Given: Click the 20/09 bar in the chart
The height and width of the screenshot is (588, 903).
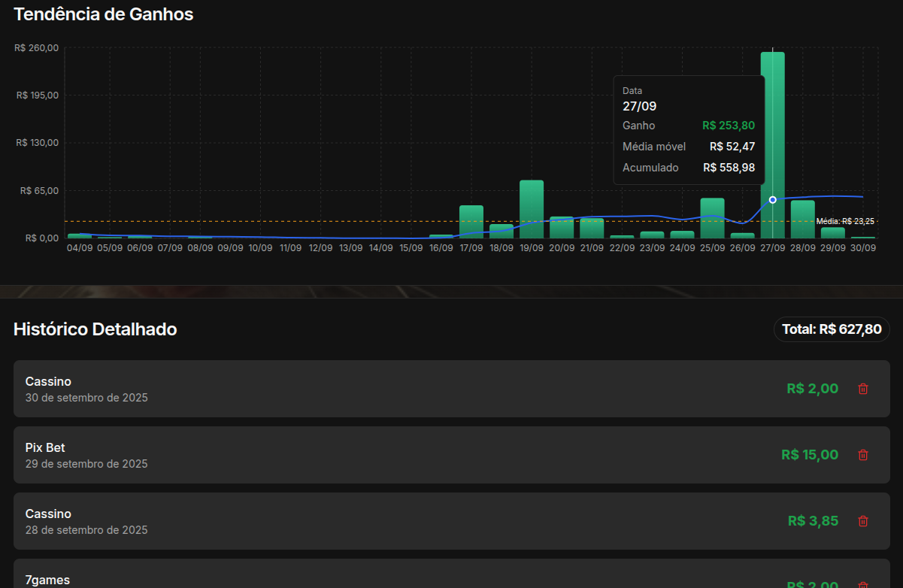Looking at the screenshot, I should coord(562,227).
